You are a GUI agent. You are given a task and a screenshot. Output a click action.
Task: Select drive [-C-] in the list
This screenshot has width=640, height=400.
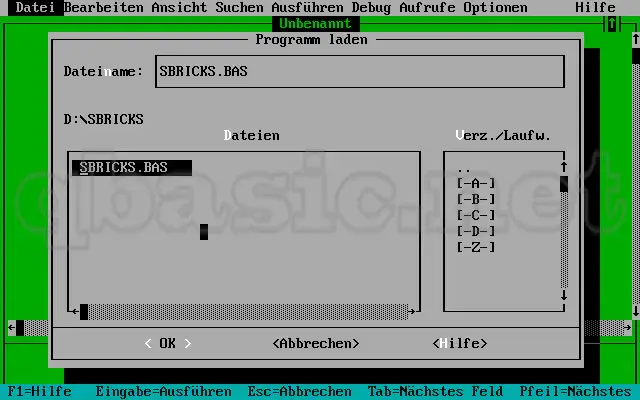click(476, 215)
